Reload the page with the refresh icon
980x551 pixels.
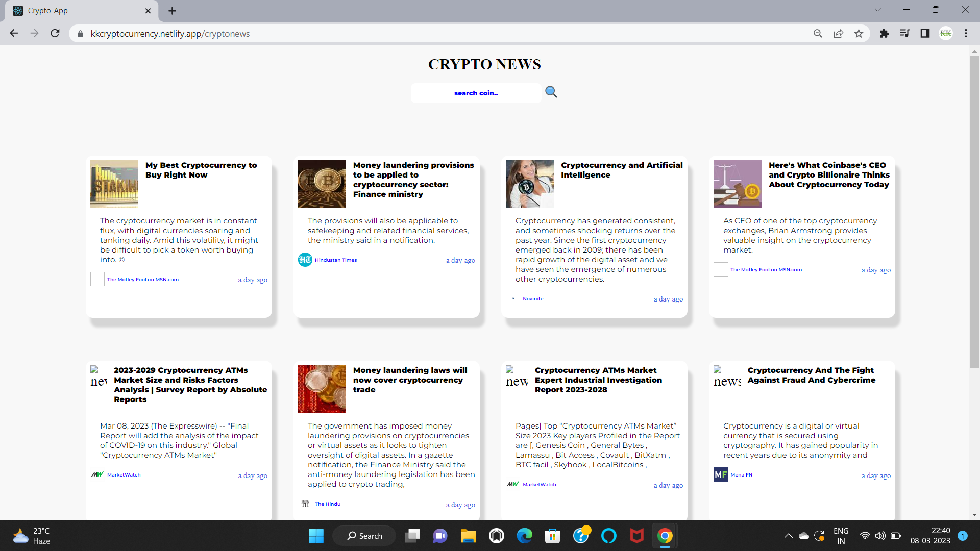tap(55, 33)
